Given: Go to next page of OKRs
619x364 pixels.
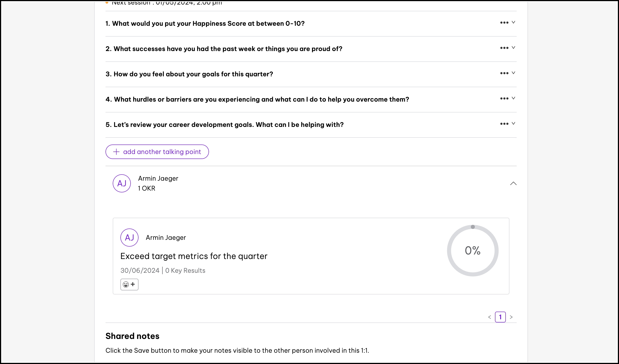Looking at the screenshot, I should [511, 317].
